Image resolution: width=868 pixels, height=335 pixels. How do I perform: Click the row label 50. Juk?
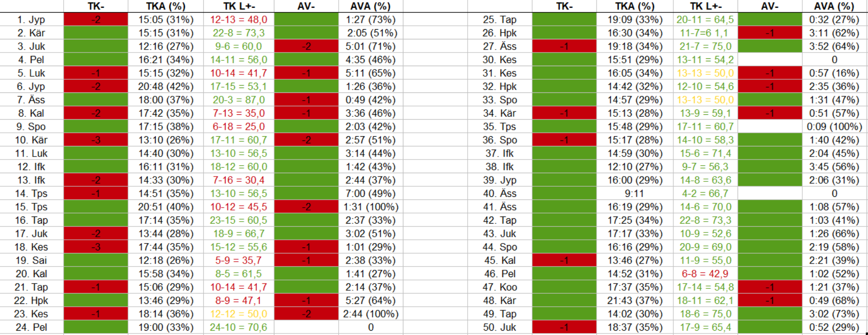[x=500, y=327]
